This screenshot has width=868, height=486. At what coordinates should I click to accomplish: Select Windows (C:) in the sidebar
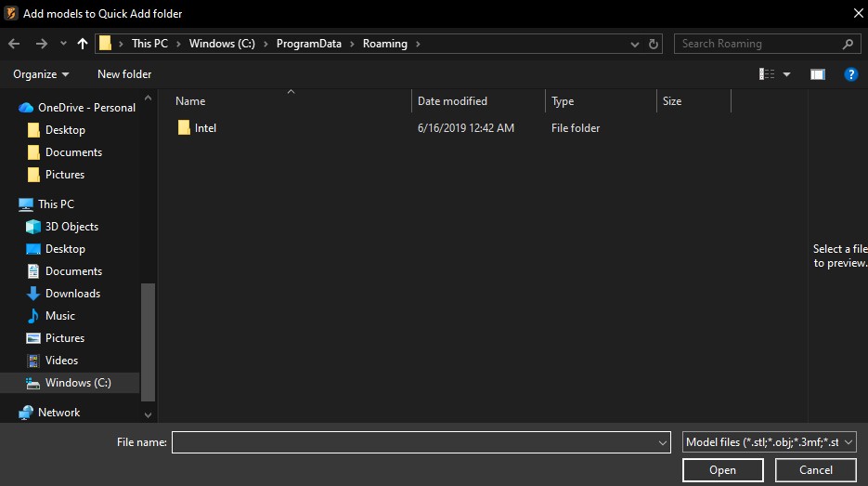[x=78, y=382]
